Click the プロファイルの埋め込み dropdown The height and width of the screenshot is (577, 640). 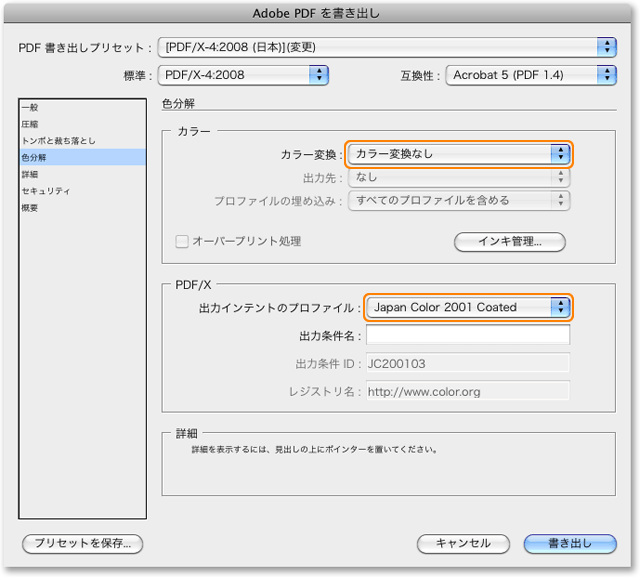click(459, 200)
